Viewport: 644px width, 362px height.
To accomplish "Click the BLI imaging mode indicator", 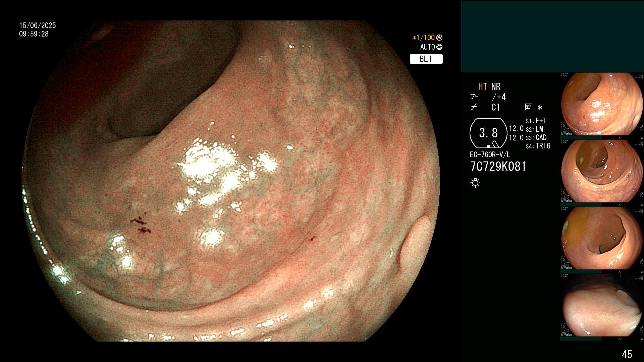I will [x=426, y=59].
